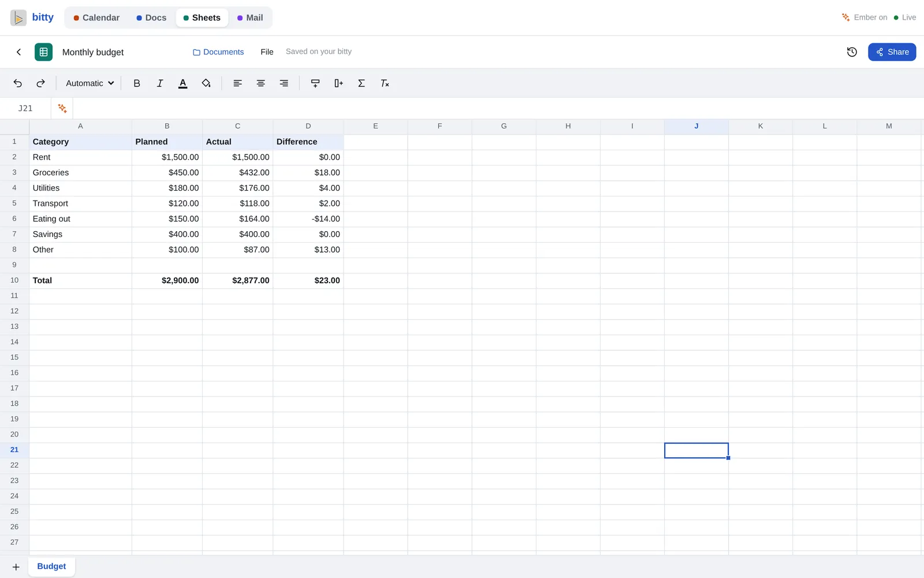Select column D header
Image resolution: width=924 pixels, height=578 pixels.
pyautogui.click(x=308, y=126)
